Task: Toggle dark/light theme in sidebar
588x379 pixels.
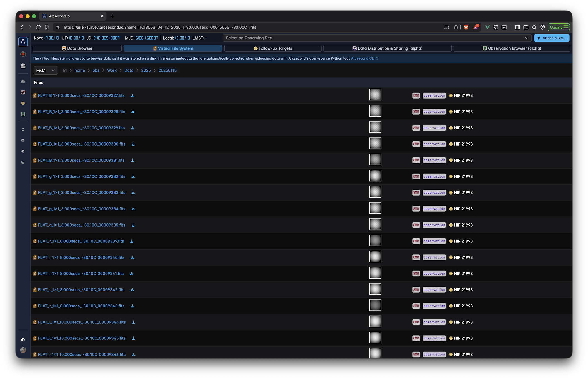Action: pyautogui.click(x=23, y=340)
